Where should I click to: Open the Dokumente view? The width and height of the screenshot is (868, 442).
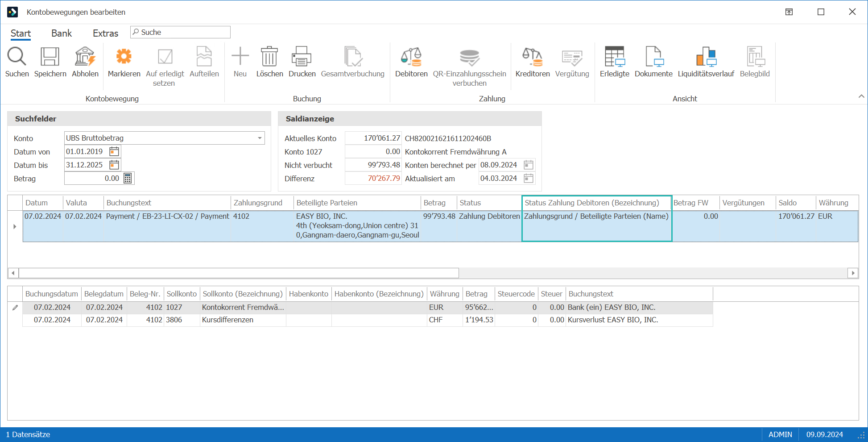click(654, 57)
